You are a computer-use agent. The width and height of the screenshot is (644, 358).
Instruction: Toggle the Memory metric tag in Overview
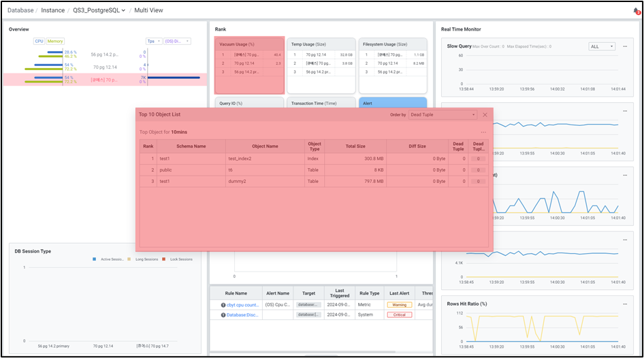(54, 42)
